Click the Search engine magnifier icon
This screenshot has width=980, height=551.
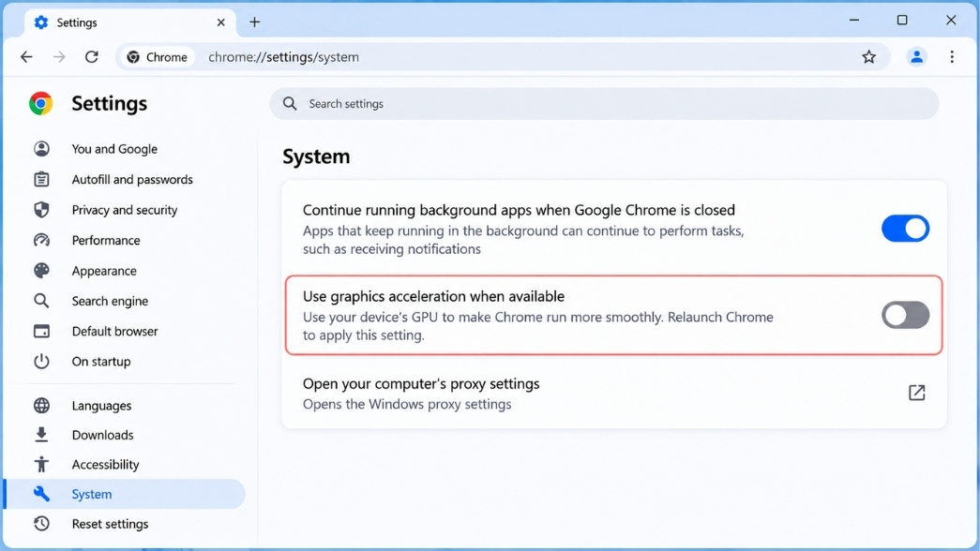[41, 301]
